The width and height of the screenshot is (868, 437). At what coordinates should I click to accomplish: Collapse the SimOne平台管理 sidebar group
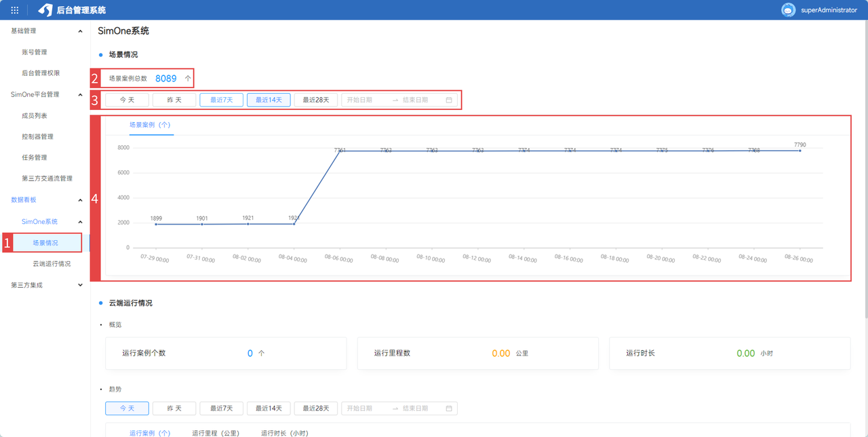(80, 95)
